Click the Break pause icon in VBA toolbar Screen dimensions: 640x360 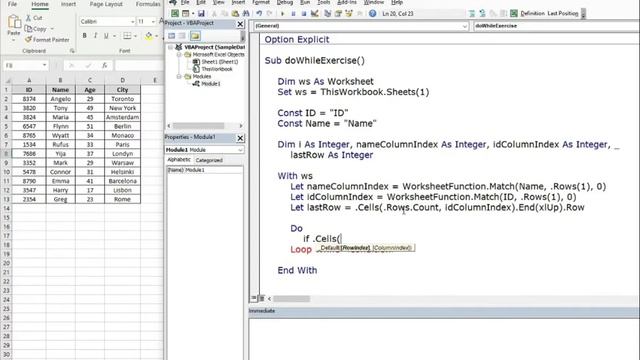pos(293,13)
